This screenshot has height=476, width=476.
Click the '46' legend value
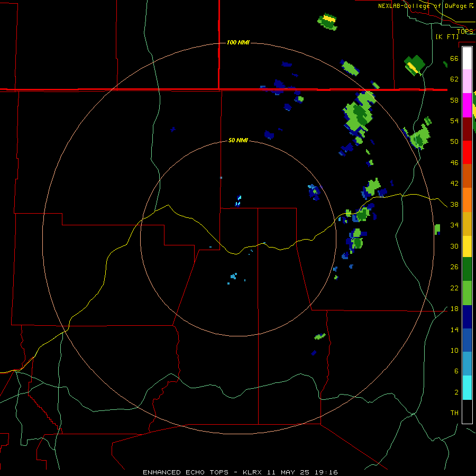tap(454, 163)
